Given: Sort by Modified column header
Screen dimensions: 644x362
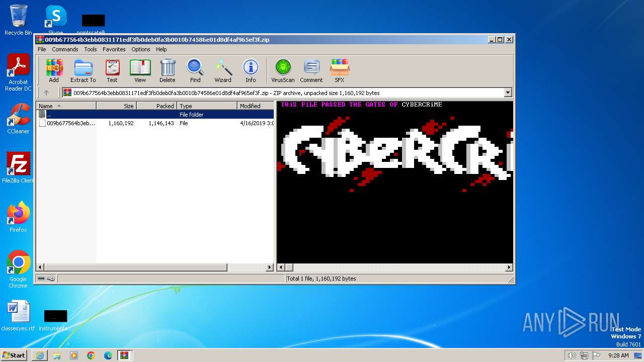Looking at the screenshot, I should [256, 106].
